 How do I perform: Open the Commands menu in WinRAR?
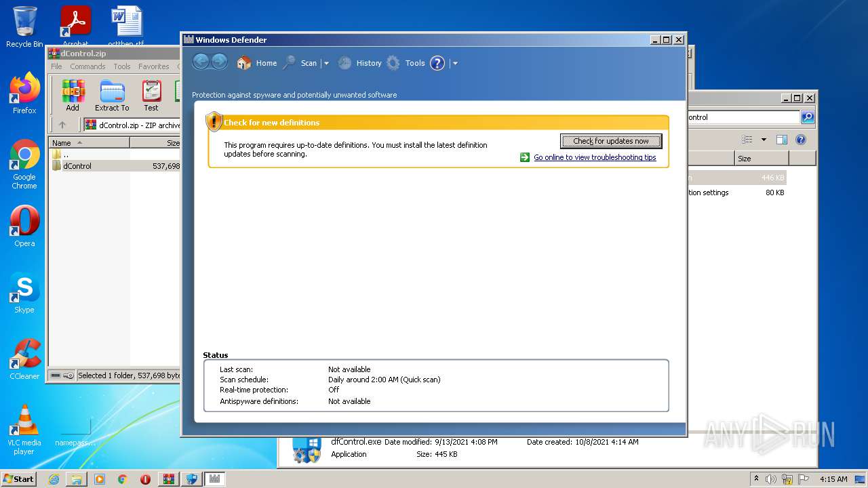(x=87, y=66)
